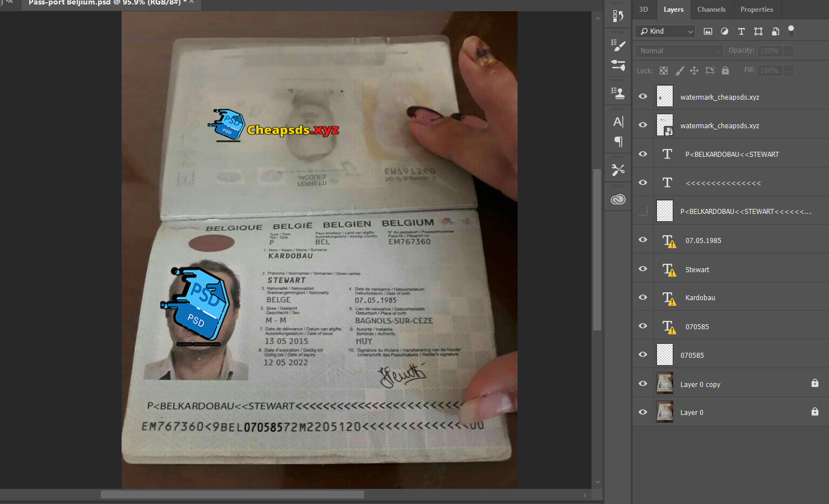Viewport: 829px width, 504px height.
Task: Open the Character panel icon
Action: [x=618, y=122]
